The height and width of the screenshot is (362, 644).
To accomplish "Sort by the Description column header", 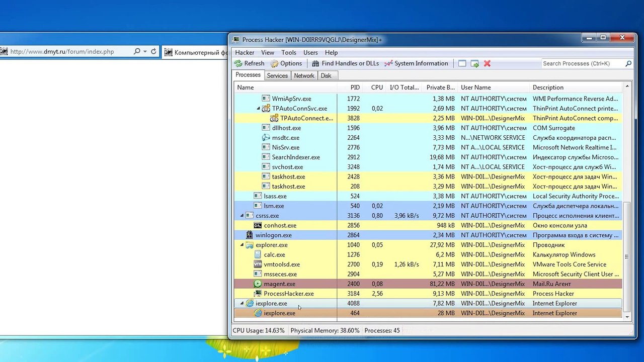I will [576, 87].
